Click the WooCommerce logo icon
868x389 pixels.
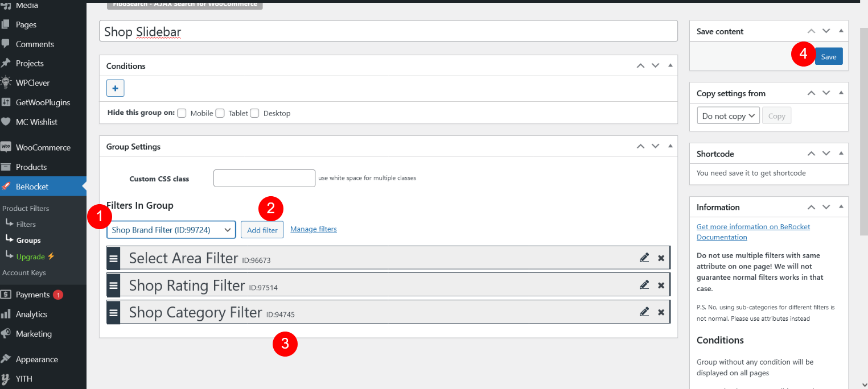coord(6,147)
